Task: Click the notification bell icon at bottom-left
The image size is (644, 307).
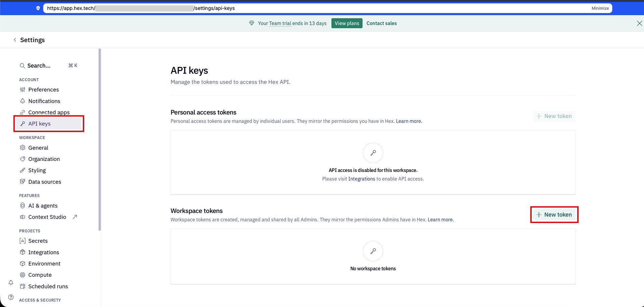Action: pos(11,283)
